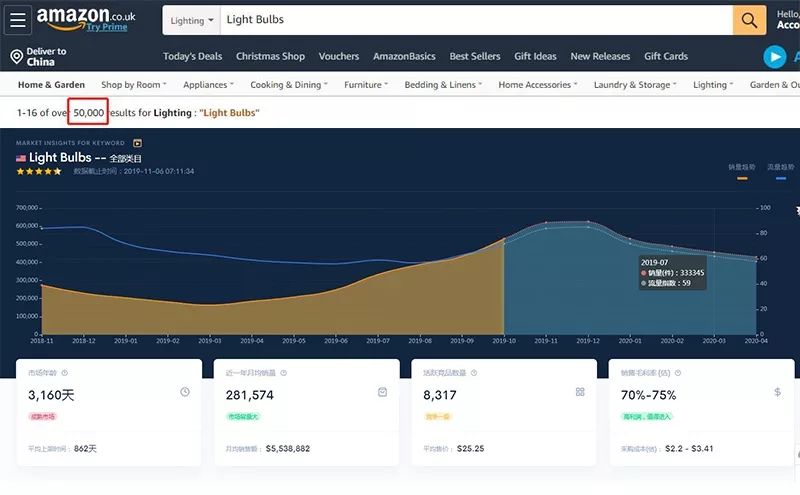
Task: Click the Try Prime link
Action: click(x=106, y=27)
